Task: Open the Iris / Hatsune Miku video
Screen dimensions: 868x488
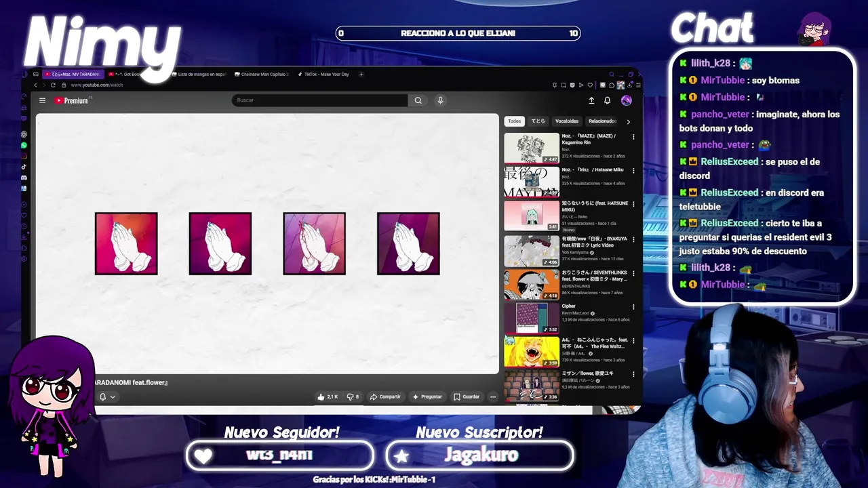Action: click(532, 182)
